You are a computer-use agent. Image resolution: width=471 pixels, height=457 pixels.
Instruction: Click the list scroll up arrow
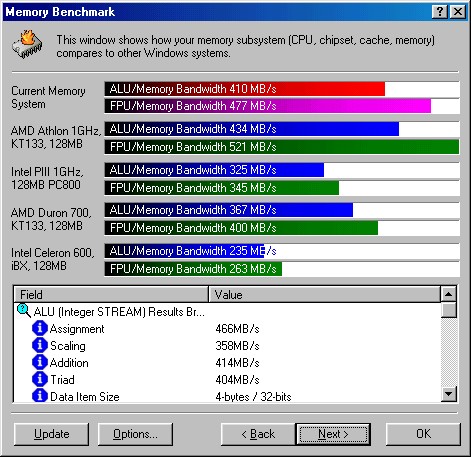[449, 294]
